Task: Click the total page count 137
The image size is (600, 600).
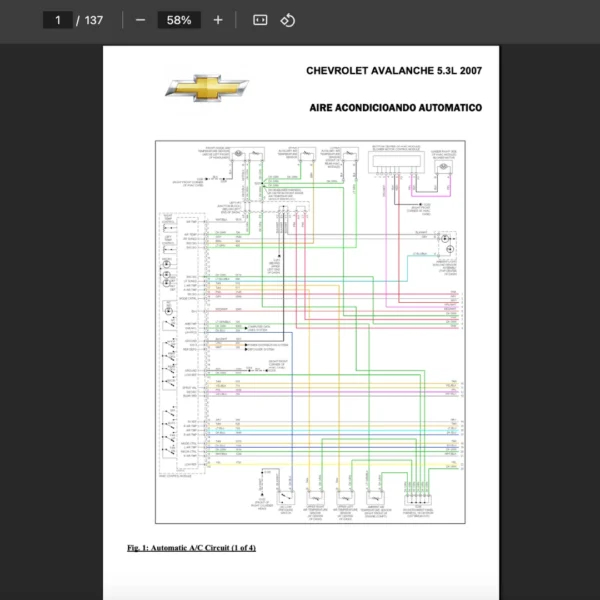Action: click(x=94, y=20)
